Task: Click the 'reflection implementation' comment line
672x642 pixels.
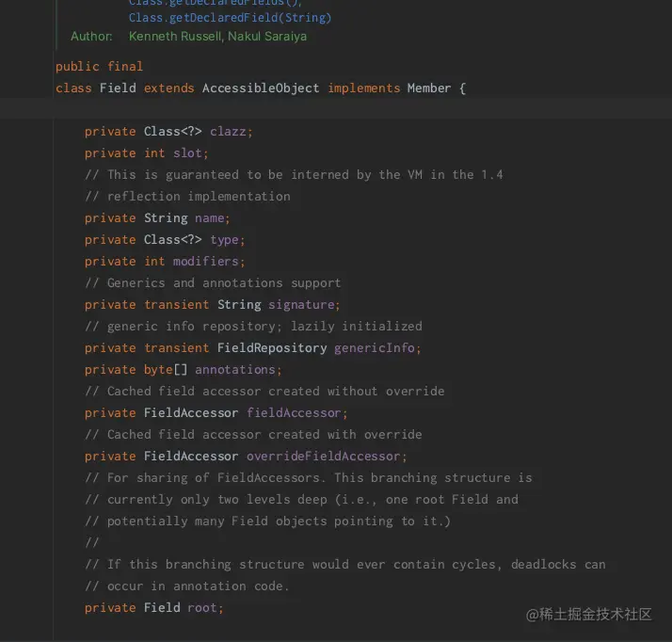Action: 187,196
